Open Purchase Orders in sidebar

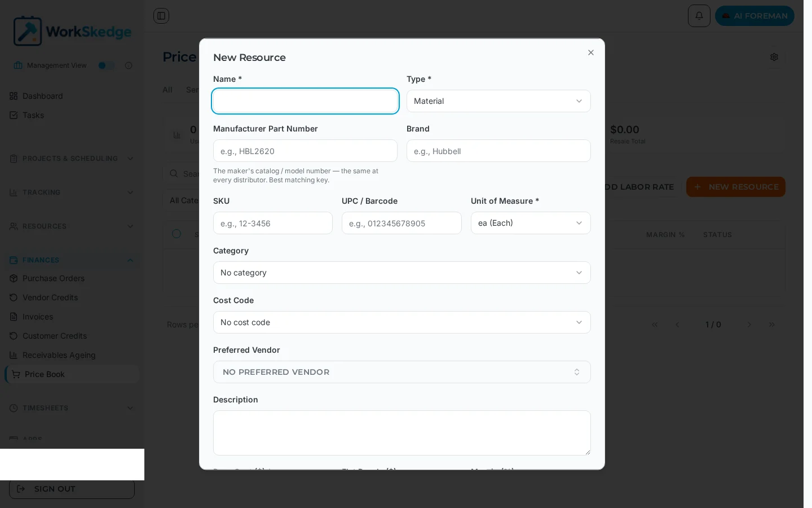[54, 278]
